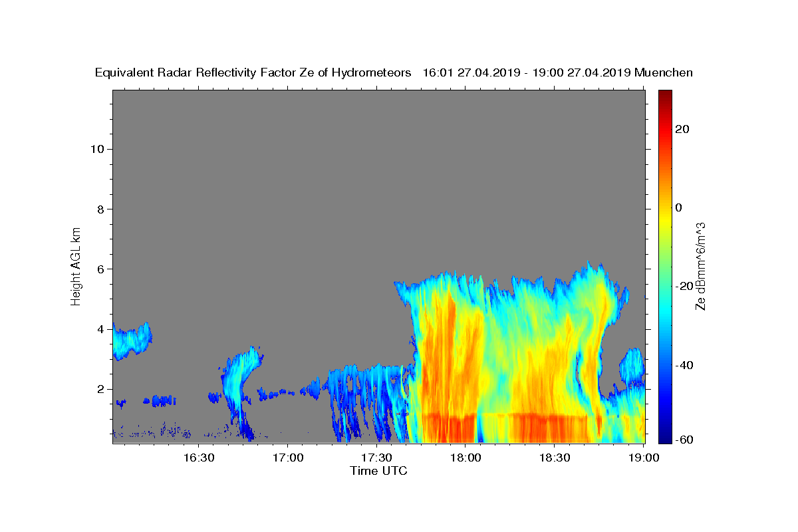Click the small cloud at 4 km near 16:10
The image size is (798, 532).
pos(131,340)
